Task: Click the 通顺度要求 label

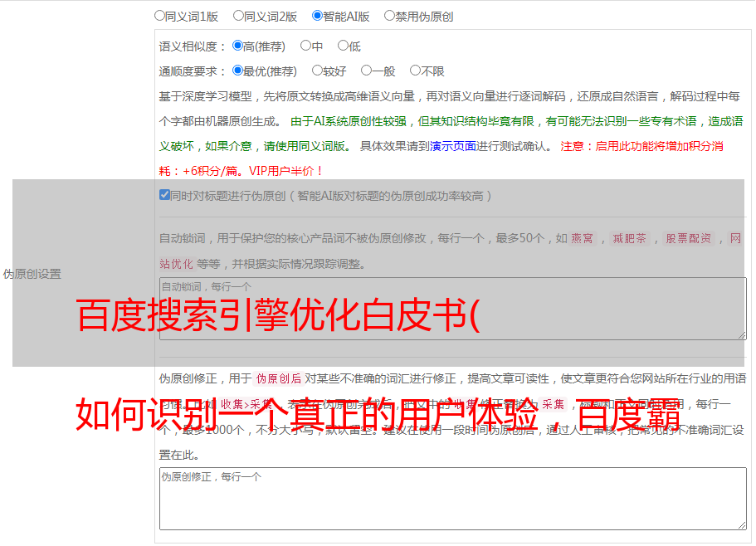Action: [193, 72]
